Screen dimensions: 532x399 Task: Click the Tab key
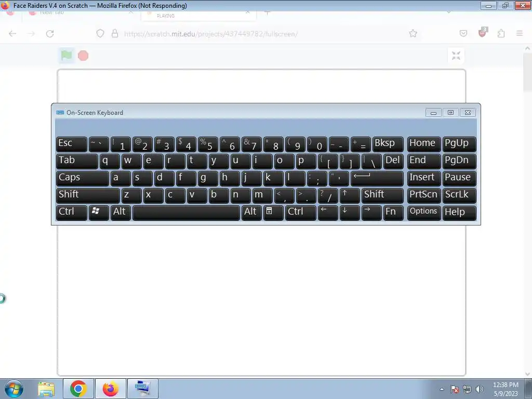tap(77, 161)
